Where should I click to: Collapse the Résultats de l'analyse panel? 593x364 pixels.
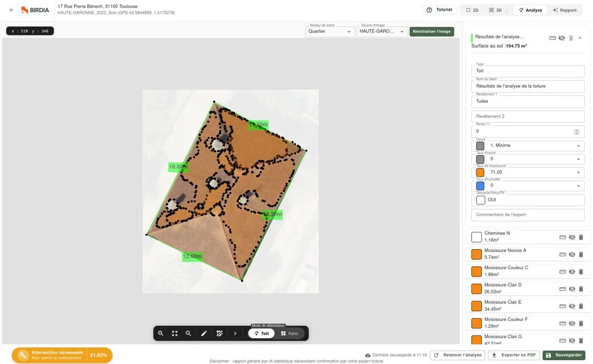point(580,38)
